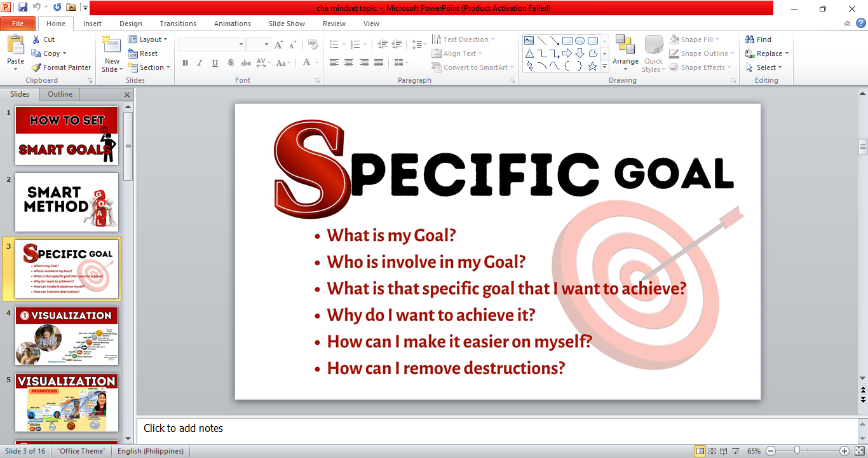Toggle Bold formatting
The width and height of the screenshot is (868, 458).
pos(185,62)
